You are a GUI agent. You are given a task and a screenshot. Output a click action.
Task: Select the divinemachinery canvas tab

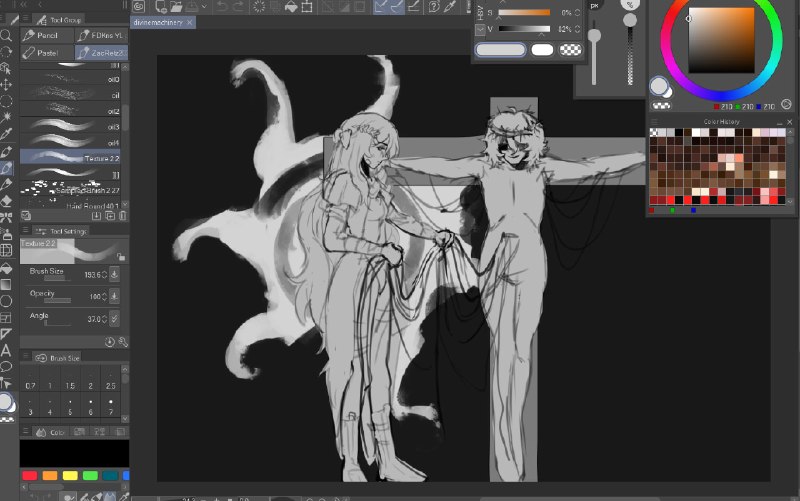158,22
